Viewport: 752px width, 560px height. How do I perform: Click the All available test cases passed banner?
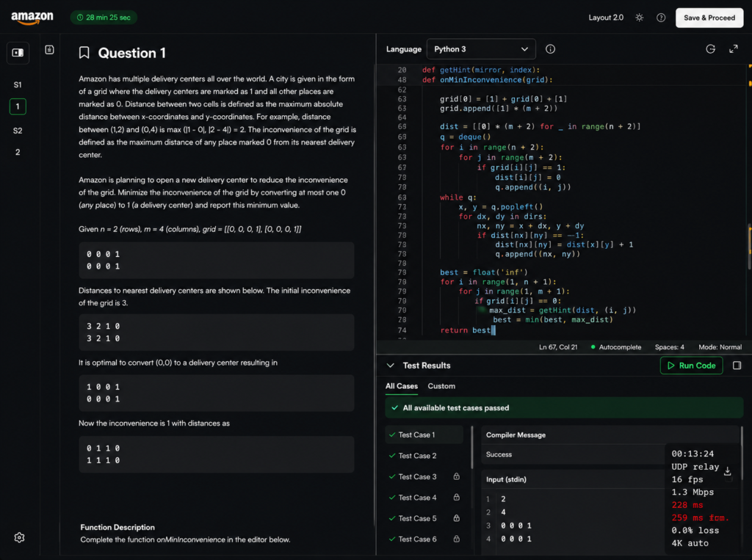tap(564, 408)
